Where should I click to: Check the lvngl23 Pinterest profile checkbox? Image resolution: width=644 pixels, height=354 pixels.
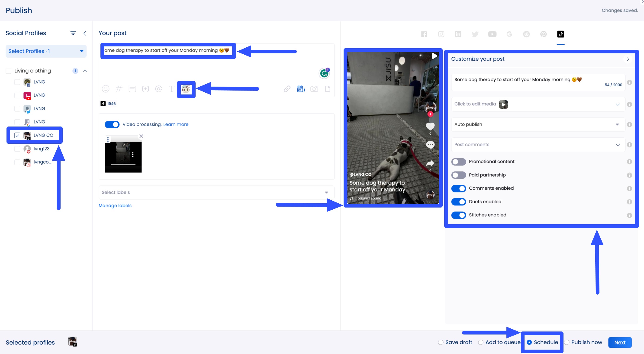coord(17,149)
